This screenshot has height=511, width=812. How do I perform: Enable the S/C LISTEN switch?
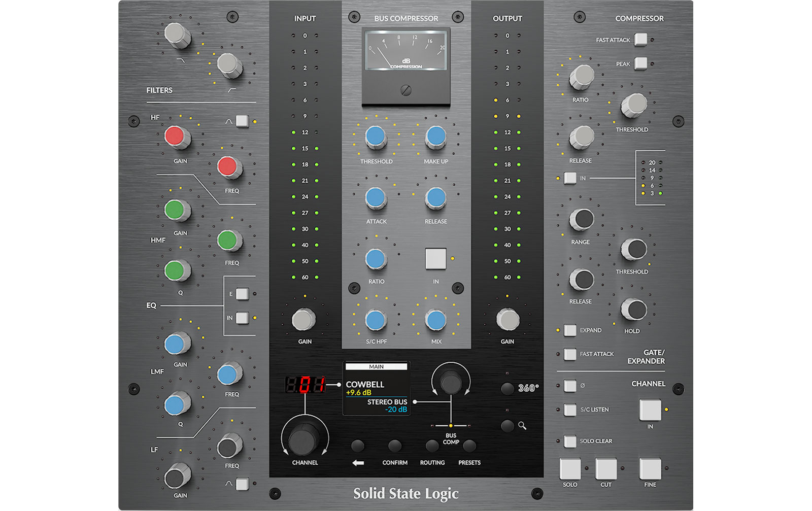click(x=570, y=410)
